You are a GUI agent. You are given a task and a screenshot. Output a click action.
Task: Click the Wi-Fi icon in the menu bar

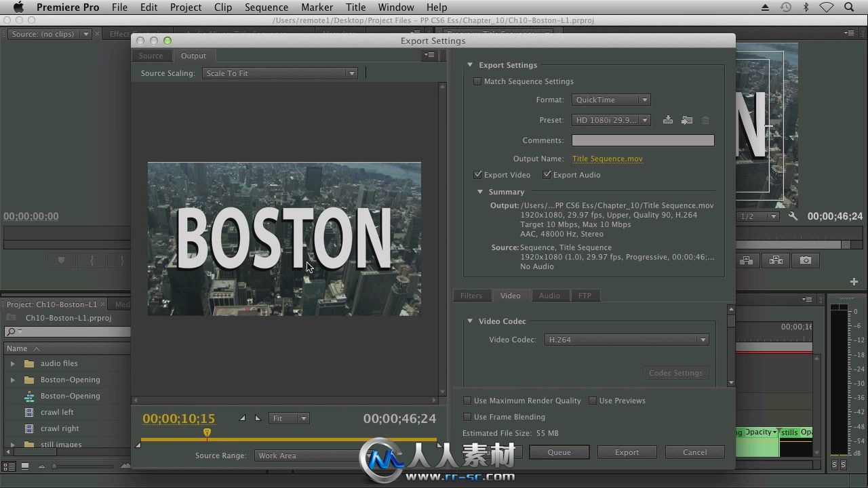[x=827, y=7]
